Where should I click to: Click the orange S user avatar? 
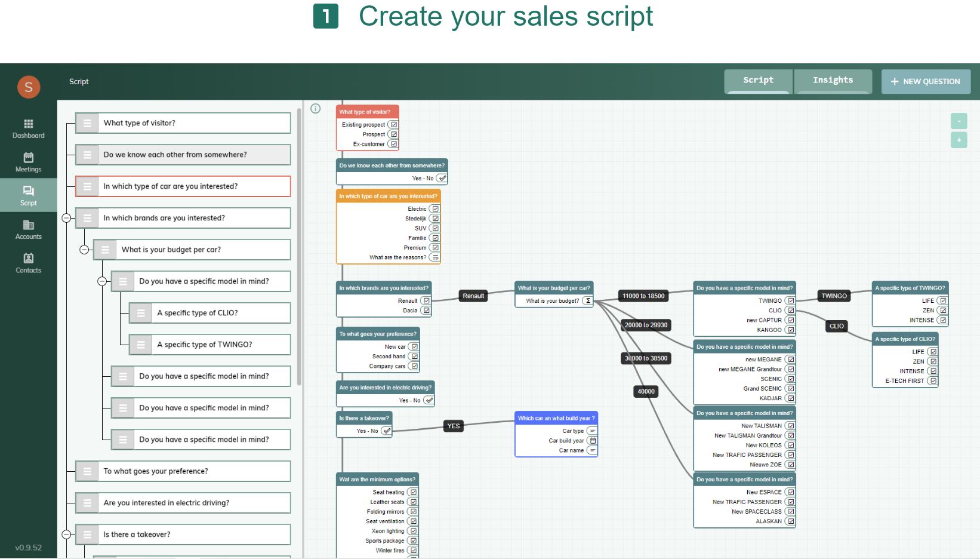pos(29,87)
